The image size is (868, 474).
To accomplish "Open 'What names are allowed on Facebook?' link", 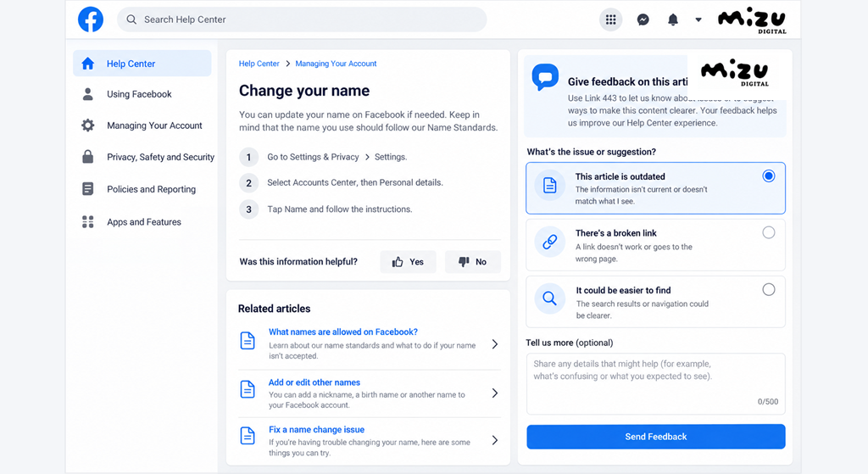I will click(x=343, y=332).
